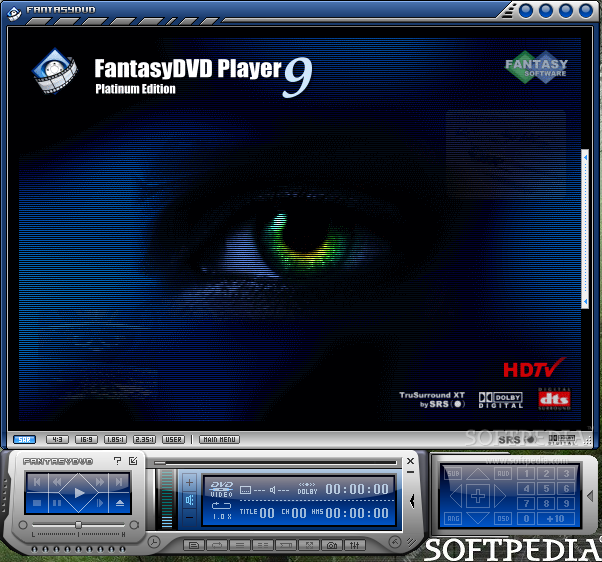Click the double-column list toolbar button

[263, 545]
